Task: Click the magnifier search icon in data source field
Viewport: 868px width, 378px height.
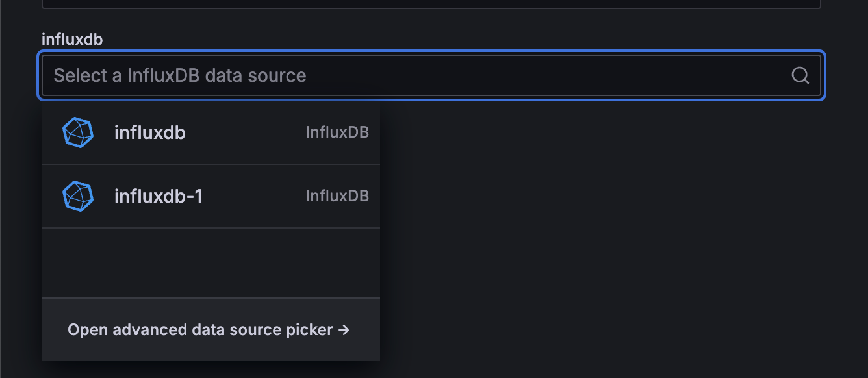Action: tap(800, 75)
